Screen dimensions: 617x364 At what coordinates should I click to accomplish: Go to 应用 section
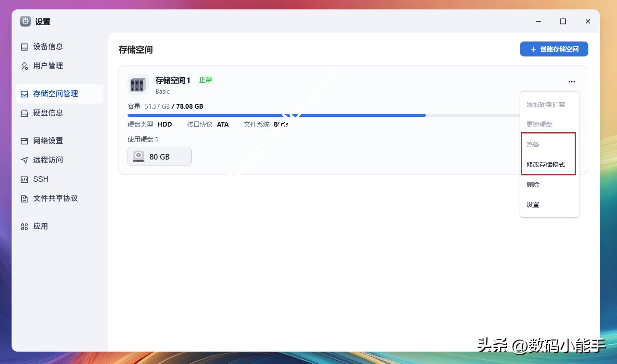pos(59,226)
